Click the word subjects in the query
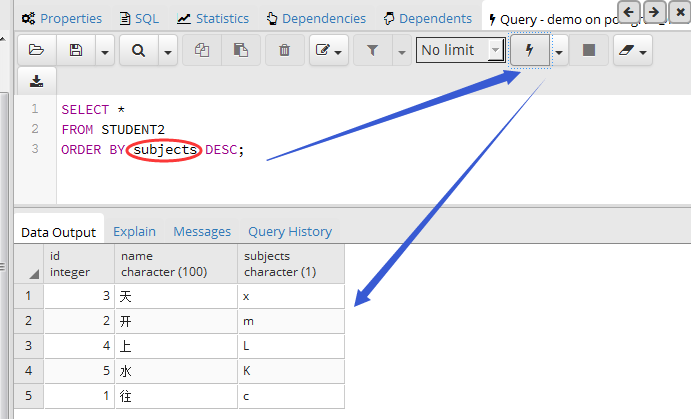The image size is (691, 419). pos(165,150)
